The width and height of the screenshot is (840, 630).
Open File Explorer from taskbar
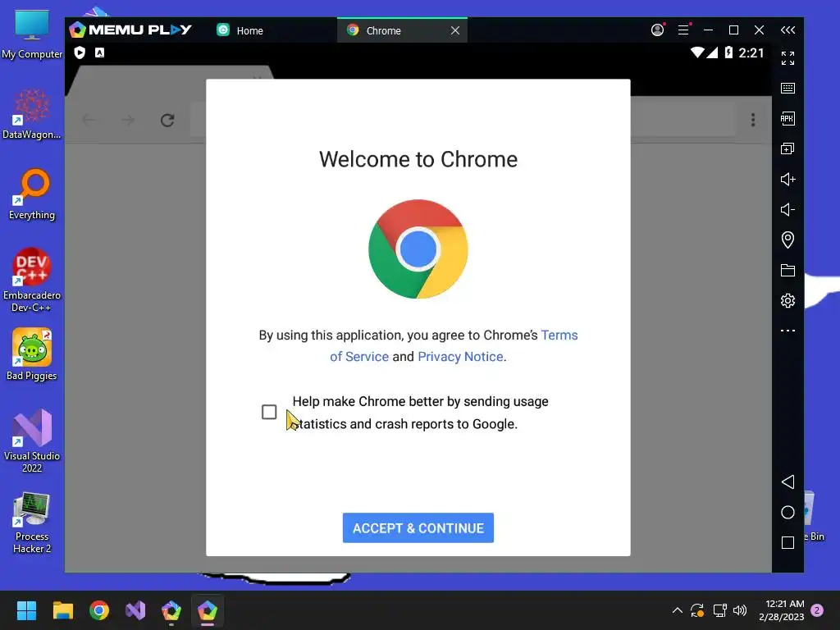pyautogui.click(x=62, y=610)
